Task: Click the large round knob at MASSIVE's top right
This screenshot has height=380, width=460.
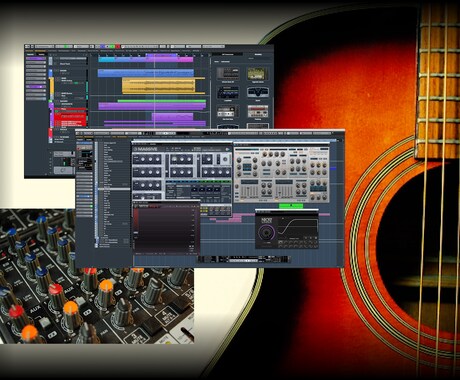Action: tap(226, 159)
